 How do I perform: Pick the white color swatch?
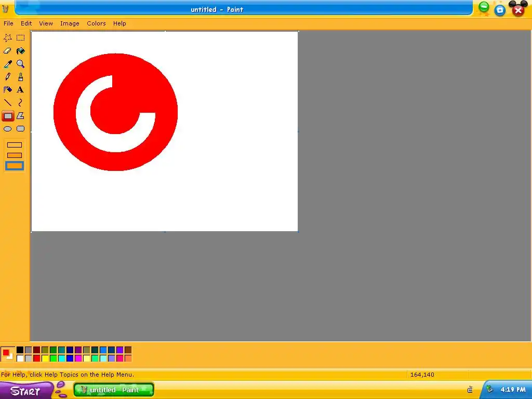pyautogui.click(x=20, y=358)
